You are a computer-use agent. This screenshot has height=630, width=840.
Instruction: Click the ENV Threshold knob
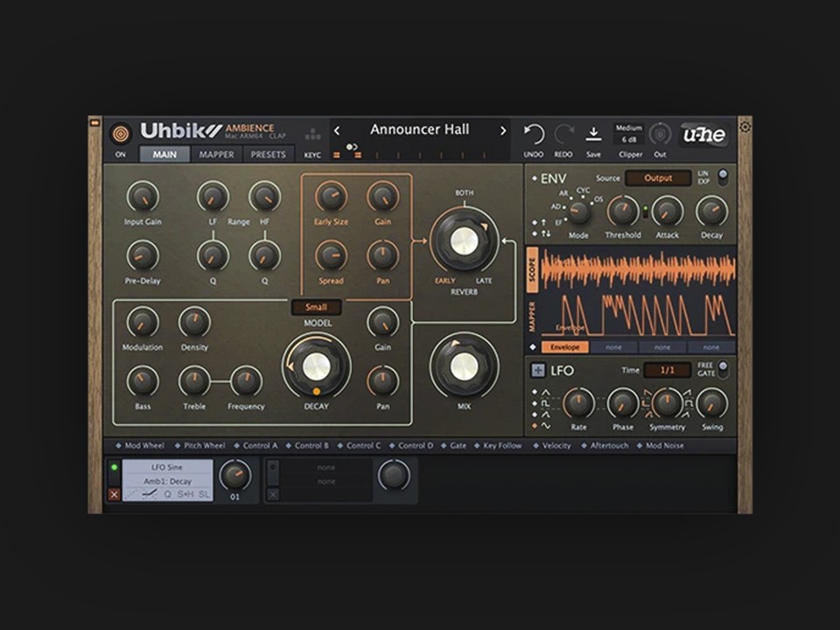[x=622, y=212]
